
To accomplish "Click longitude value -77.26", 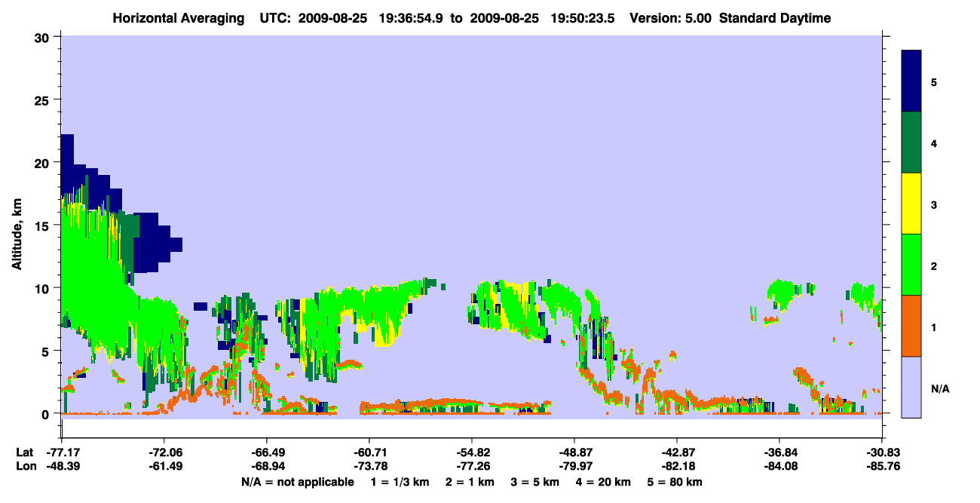I will [472, 466].
